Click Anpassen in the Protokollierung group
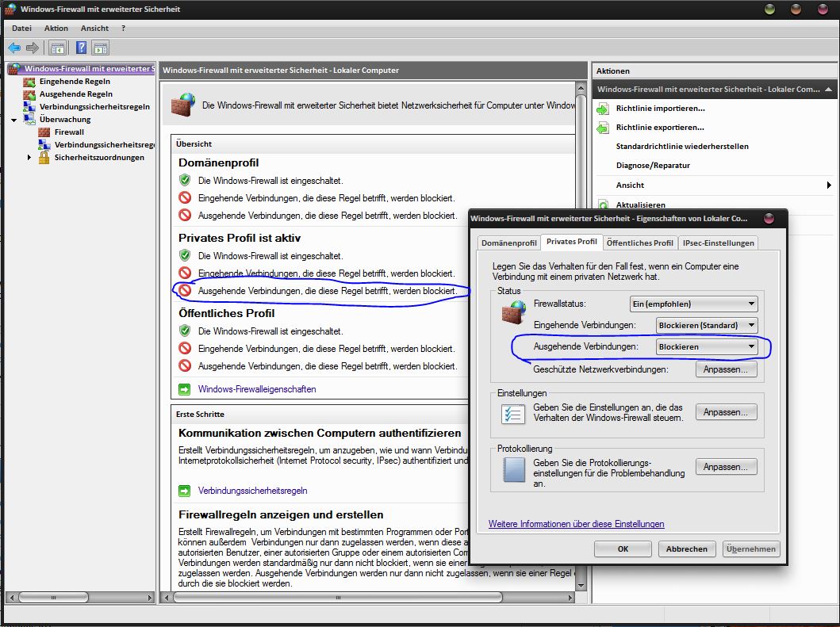The image size is (840, 627). coord(726,467)
